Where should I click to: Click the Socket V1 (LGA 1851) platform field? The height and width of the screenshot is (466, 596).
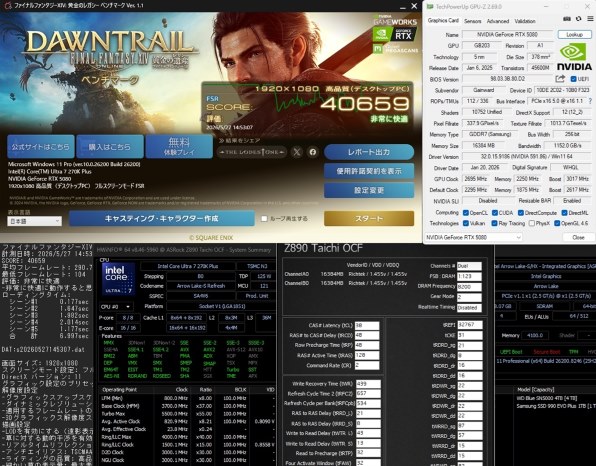221,306
